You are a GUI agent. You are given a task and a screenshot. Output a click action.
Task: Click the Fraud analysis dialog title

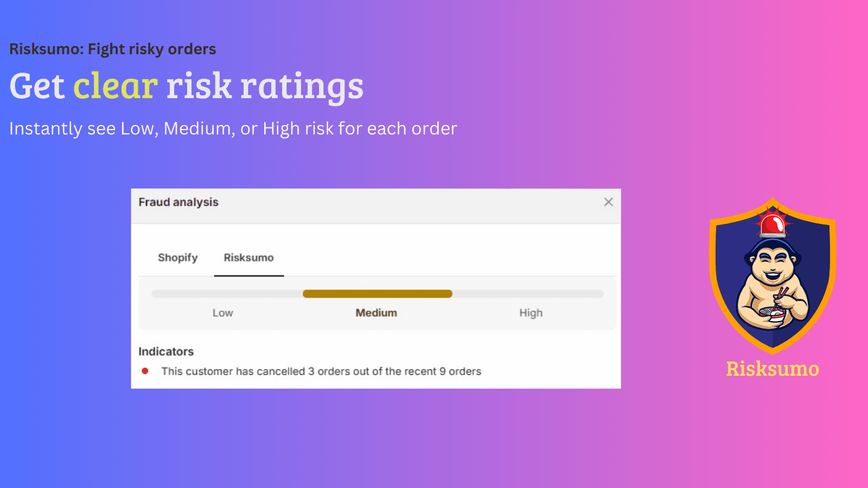[178, 202]
